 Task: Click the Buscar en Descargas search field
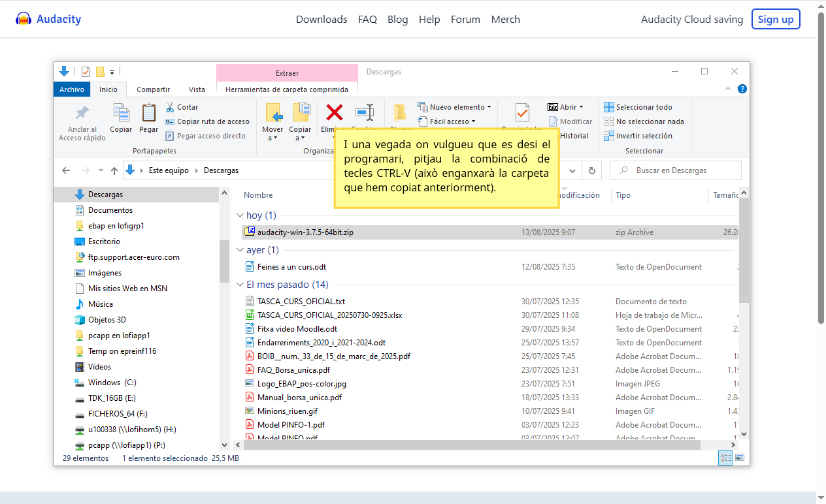pos(676,170)
